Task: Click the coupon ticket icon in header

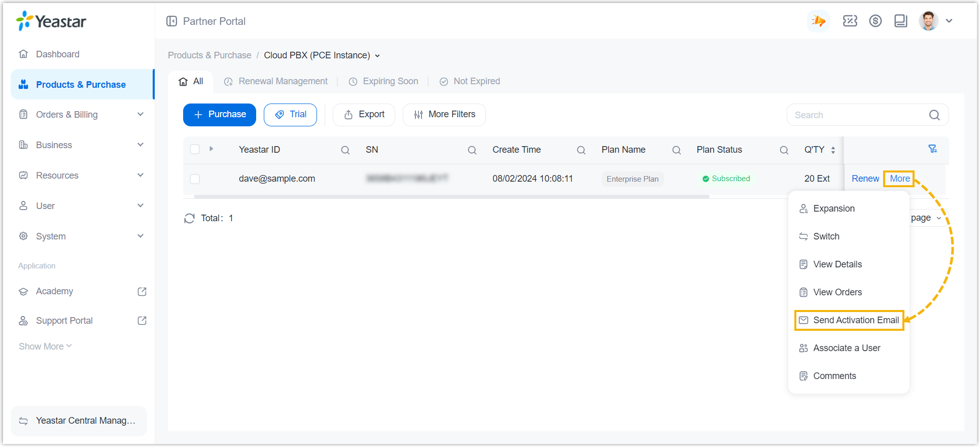Action: click(850, 21)
